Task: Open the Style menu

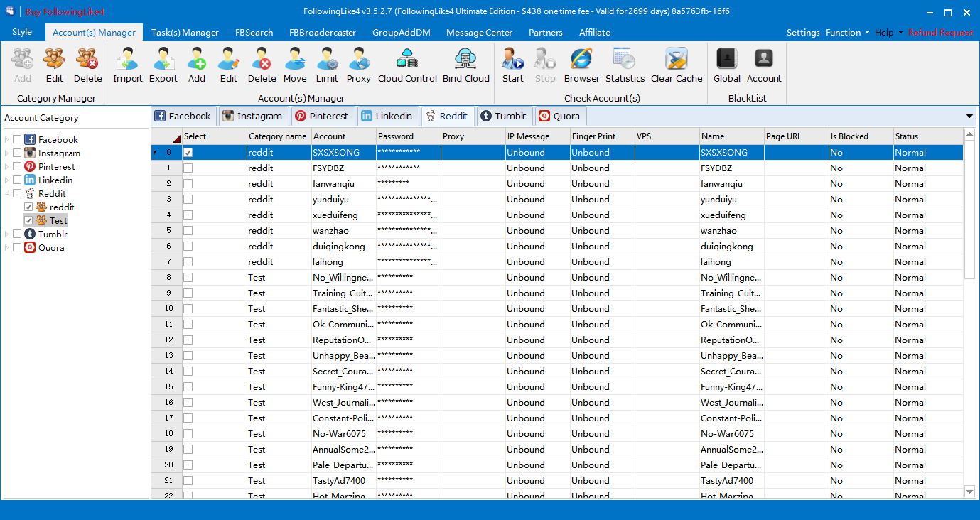Action: (22, 33)
